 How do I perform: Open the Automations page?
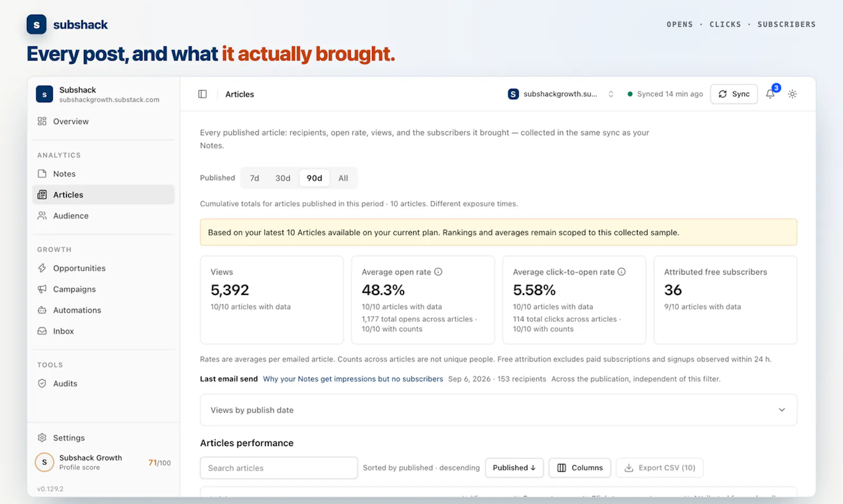tap(103, 310)
